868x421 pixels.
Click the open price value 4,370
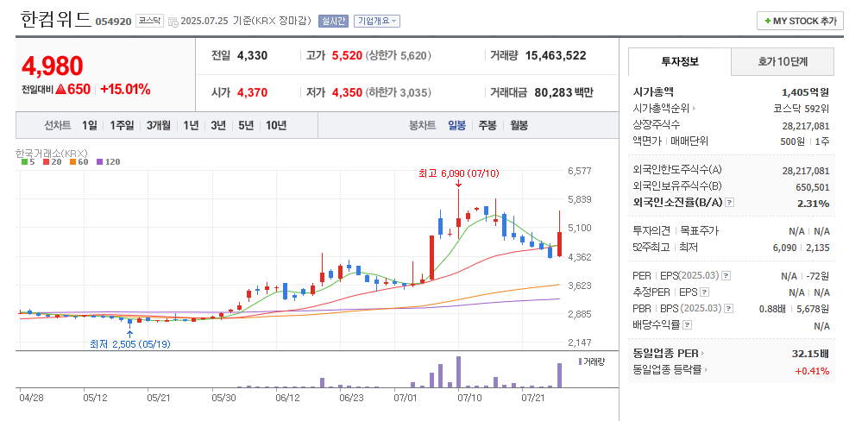pos(253,92)
